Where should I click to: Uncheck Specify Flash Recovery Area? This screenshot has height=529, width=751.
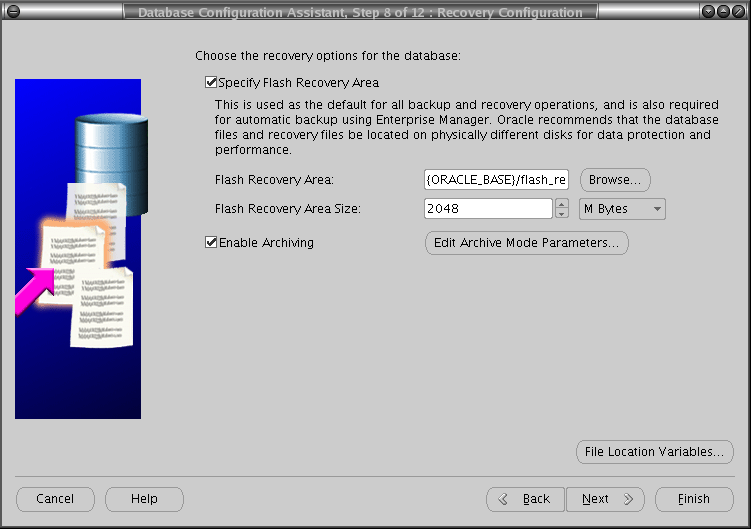211,83
